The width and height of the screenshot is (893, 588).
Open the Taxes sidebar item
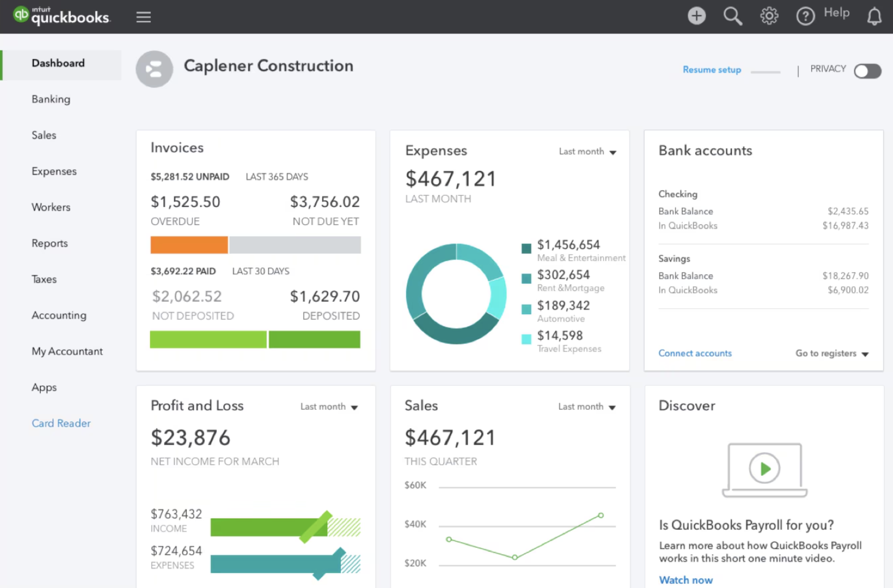44,279
